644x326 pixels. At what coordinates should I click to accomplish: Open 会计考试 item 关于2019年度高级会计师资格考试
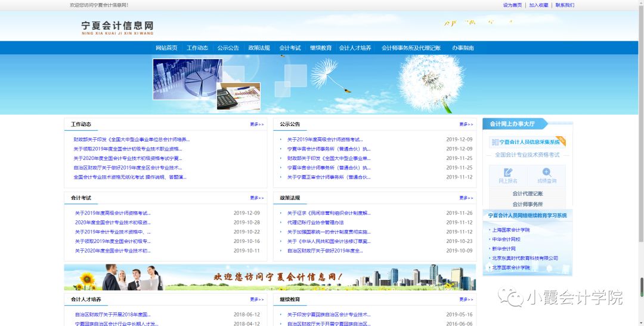click(113, 213)
